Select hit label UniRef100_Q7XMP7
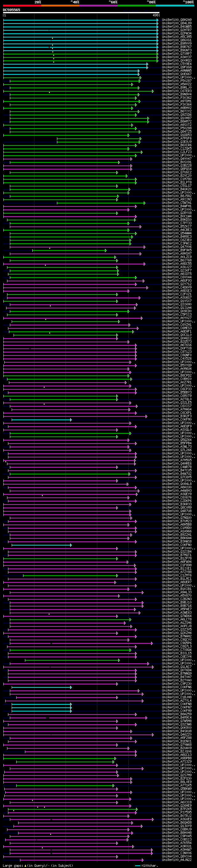This screenshot has height=868, width=197. 177,54
